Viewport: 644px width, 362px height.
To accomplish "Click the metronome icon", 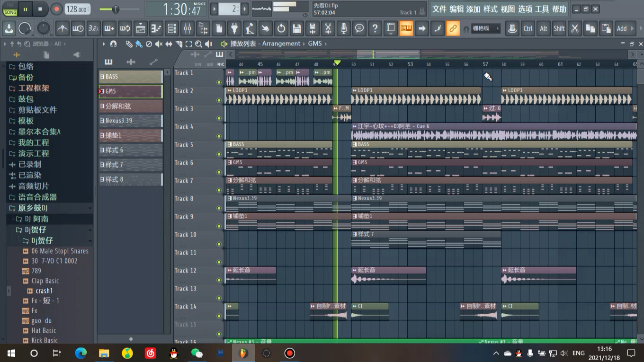I will pyautogui.click(x=63, y=28).
